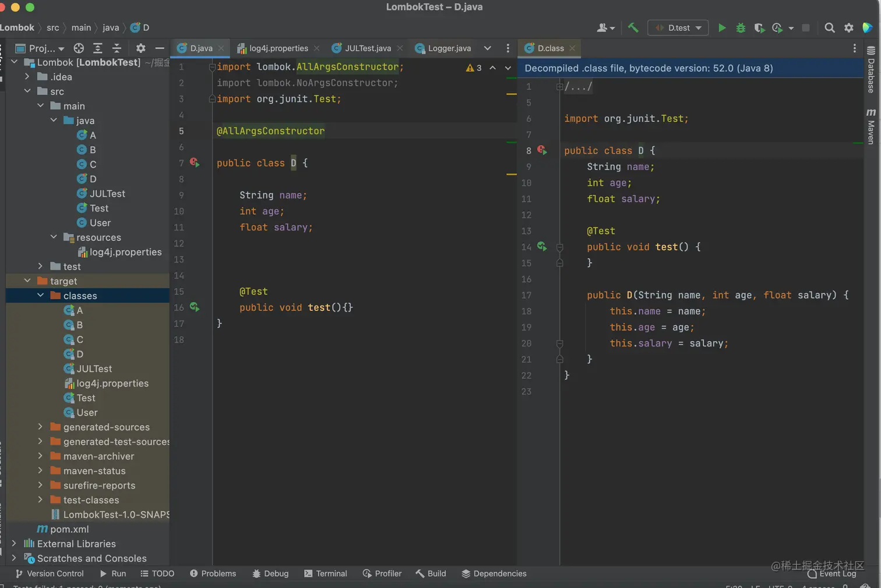Collapse all in Project panel
881x588 pixels.
pyautogui.click(x=117, y=48)
